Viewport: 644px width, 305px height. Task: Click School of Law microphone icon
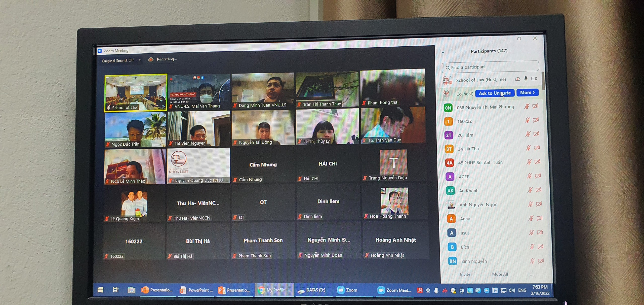click(x=526, y=79)
